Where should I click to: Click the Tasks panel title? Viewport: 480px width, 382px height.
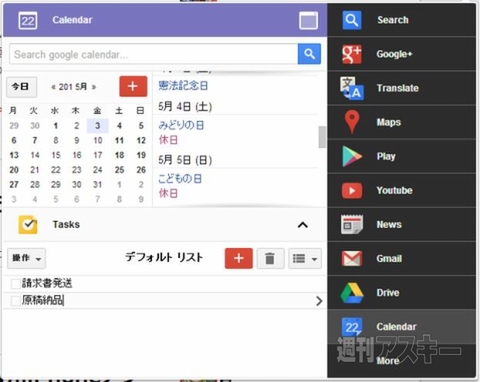click(66, 225)
